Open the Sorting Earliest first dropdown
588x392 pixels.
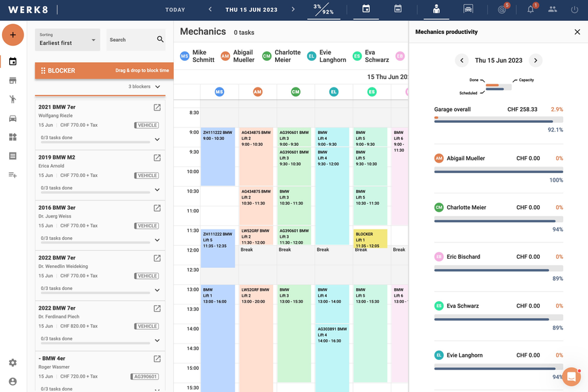click(x=67, y=40)
